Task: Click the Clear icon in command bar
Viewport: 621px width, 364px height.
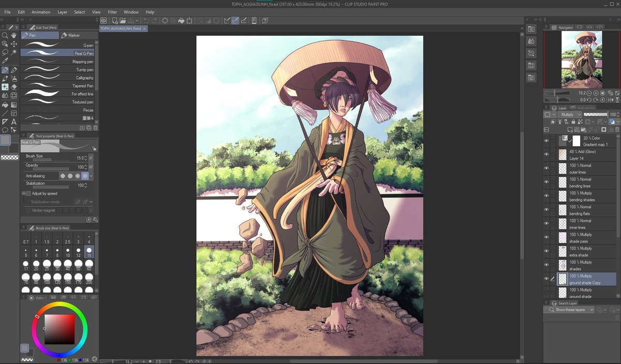Action: pyautogui.click(x=165, y=21)
